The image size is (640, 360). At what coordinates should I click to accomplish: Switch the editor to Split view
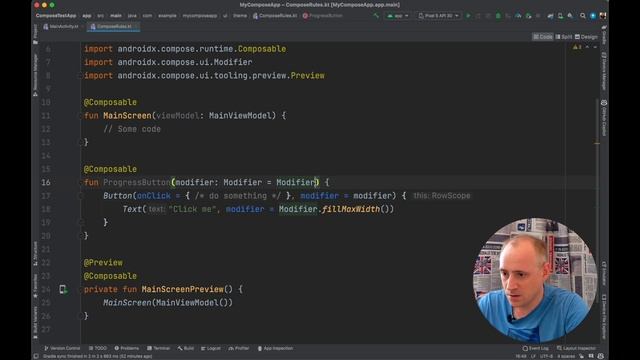click(564, 37)
